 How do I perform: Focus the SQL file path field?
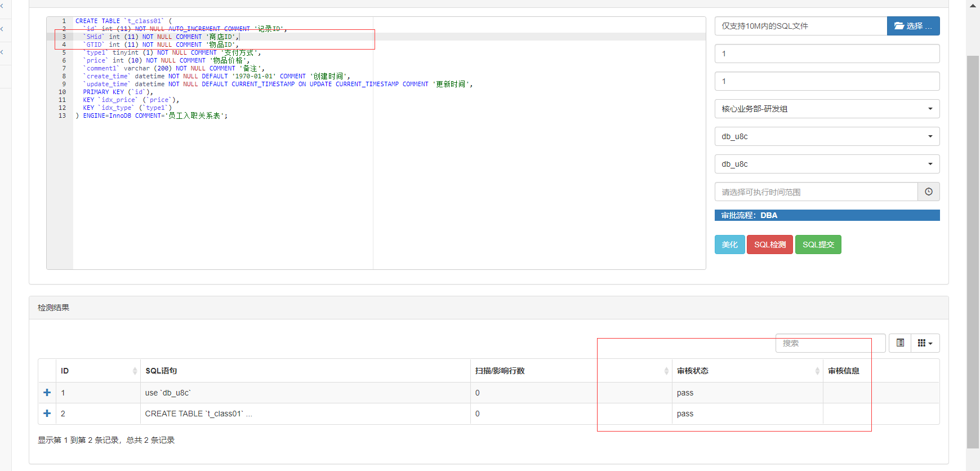(x=801, y=26)
